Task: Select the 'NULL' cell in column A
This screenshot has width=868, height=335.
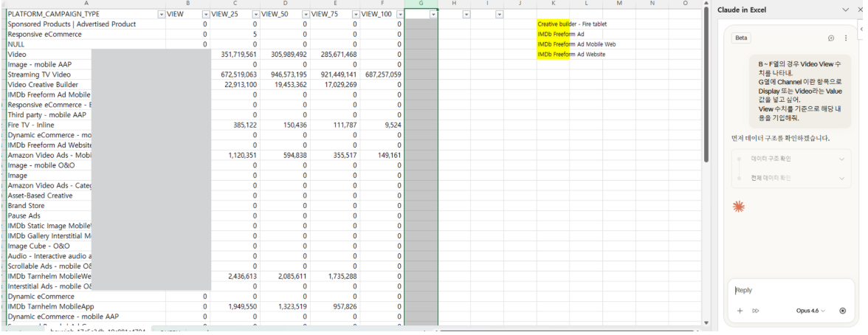Action: pyautogui.click(x=86, y=44)
